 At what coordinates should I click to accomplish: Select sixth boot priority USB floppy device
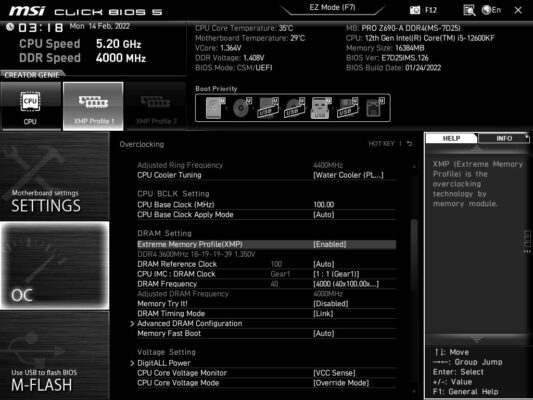point(347,108)
